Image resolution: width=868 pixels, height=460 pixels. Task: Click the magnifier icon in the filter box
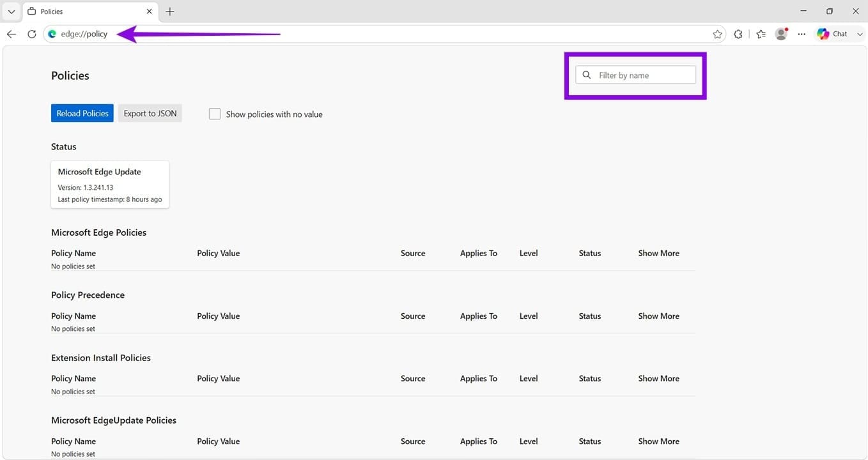point(587,75)
